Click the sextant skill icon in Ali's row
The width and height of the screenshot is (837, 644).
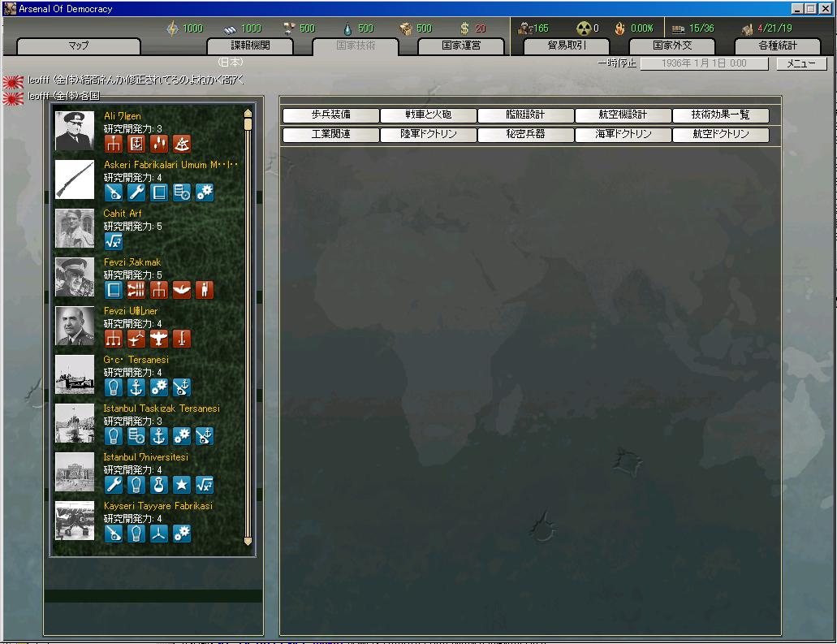pos(182,143)
